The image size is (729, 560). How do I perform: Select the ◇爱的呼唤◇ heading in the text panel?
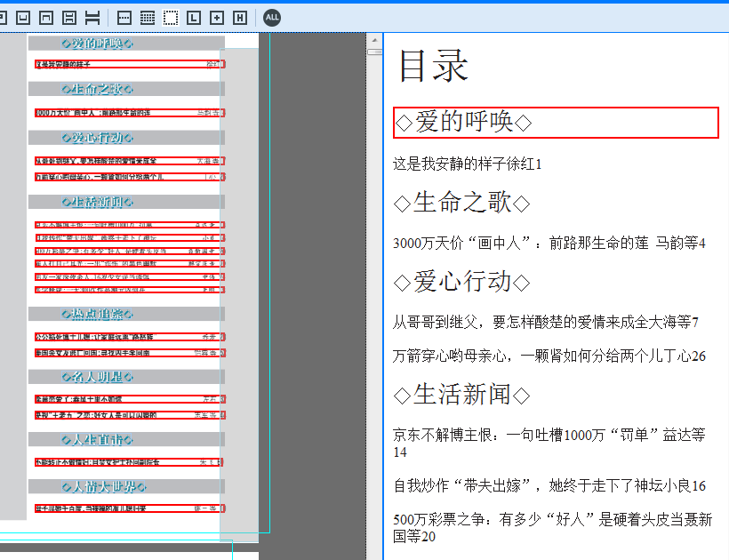click(x=556, y=123)
